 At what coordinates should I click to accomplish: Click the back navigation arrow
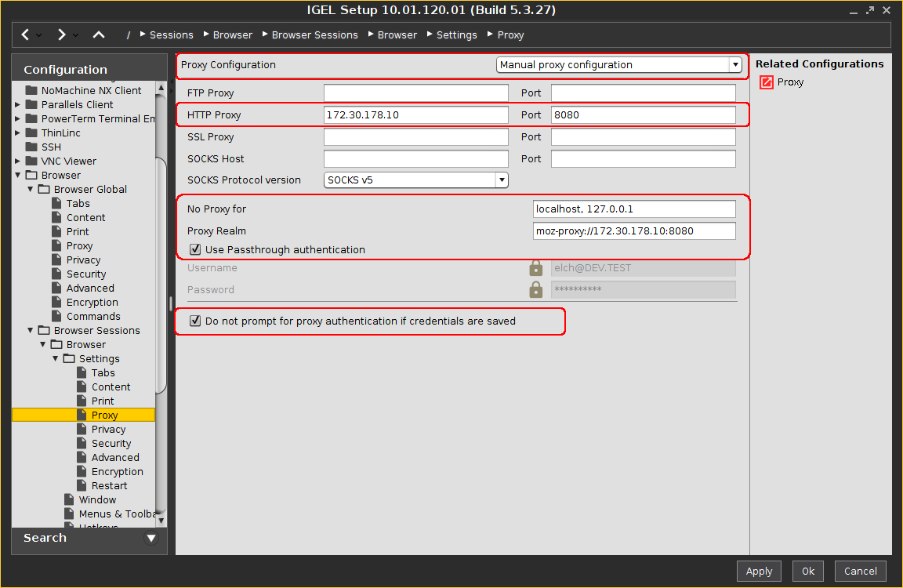(26, 34)
